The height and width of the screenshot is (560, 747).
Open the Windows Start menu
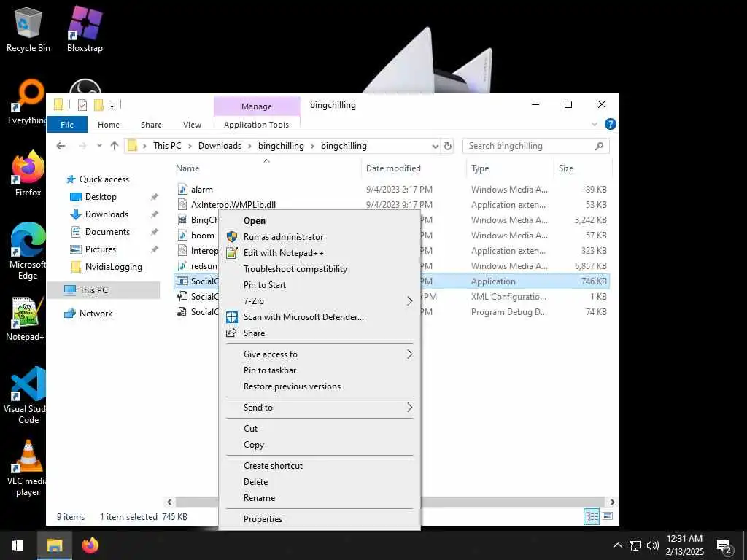point(18,545)
